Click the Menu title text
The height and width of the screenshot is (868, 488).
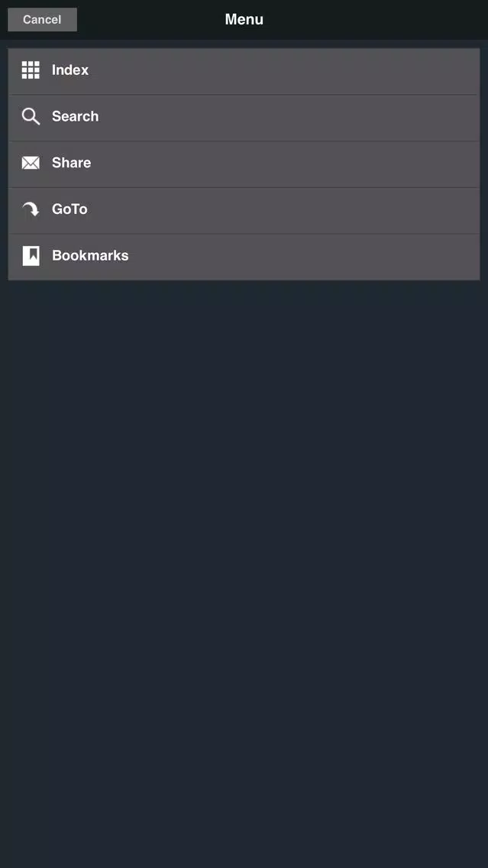coord(244,19)
